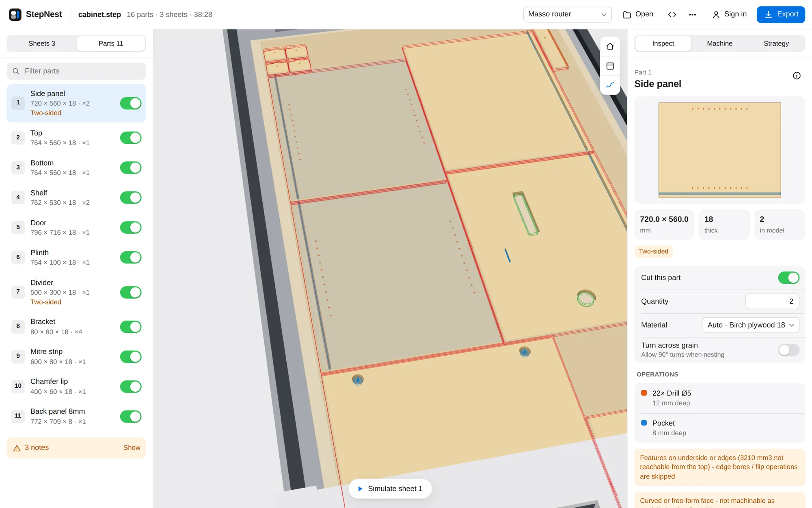
Task: Click Sign in
Action: click(x=730, y=15)
